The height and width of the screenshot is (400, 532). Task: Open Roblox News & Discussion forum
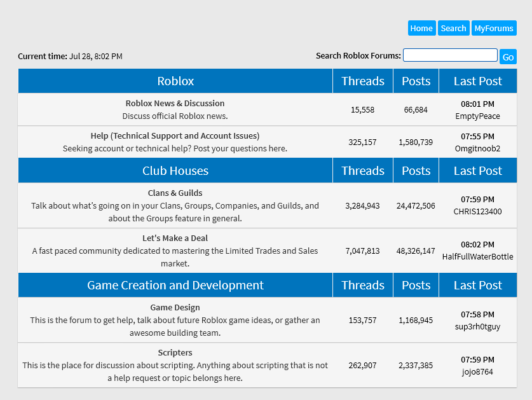175,103
